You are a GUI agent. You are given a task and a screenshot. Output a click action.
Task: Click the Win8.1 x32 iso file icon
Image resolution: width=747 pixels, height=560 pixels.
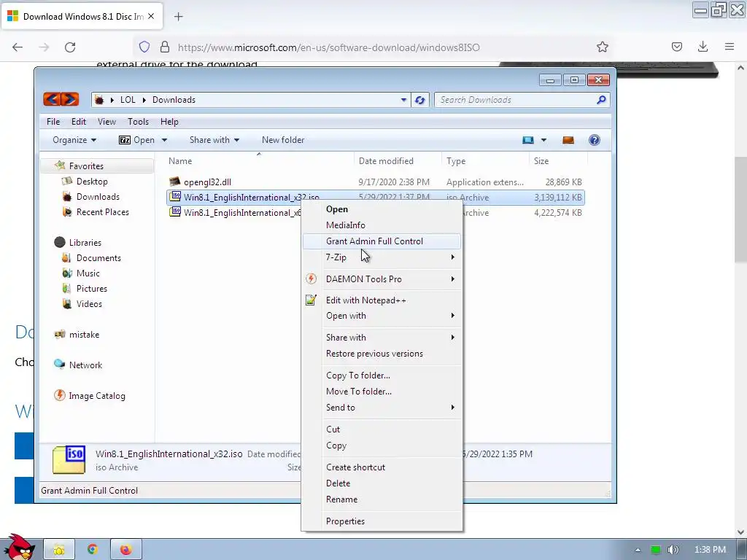pos(175,197)
